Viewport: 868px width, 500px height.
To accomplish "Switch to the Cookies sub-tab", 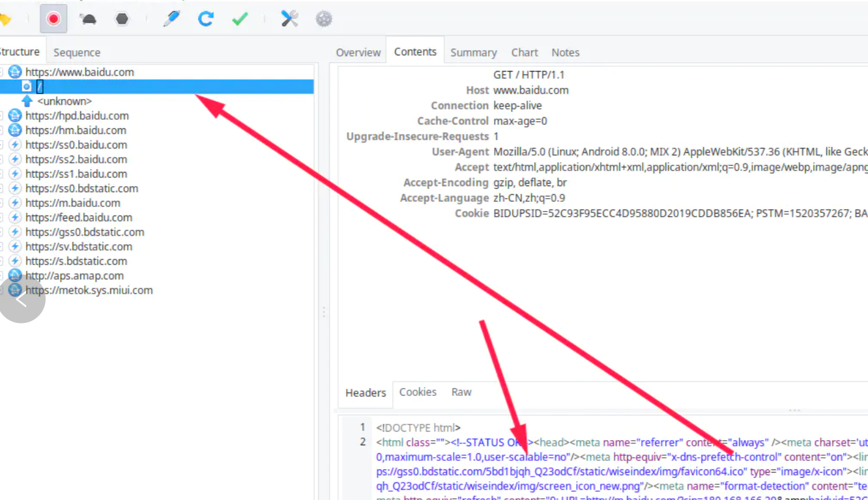I will pyautogui.click(x=418, y=392).
